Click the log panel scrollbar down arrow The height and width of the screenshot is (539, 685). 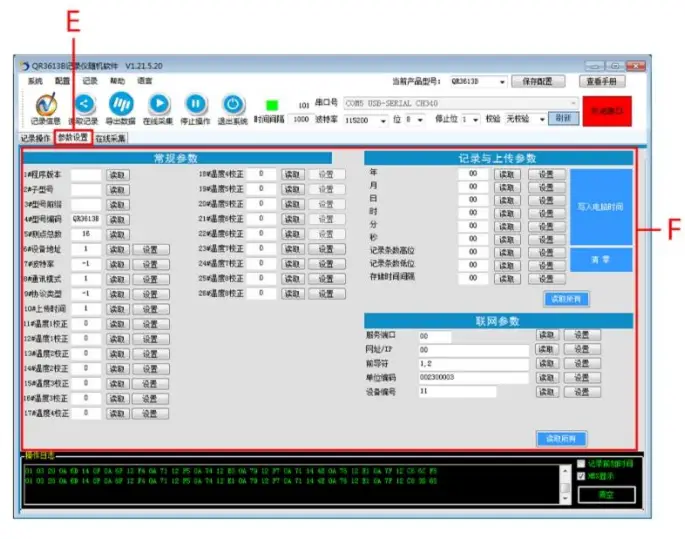[x=566, y=499]
